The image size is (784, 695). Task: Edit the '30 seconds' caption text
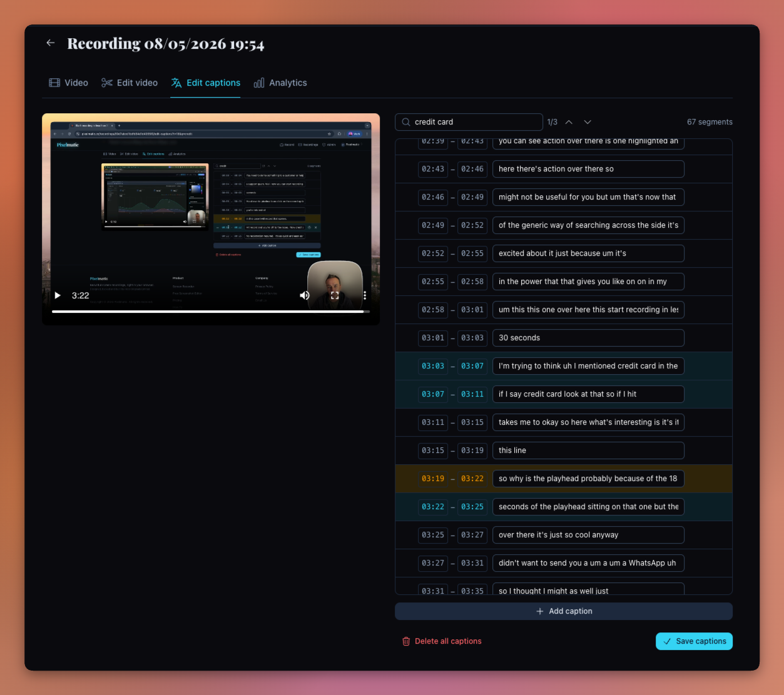pos(588,338)
